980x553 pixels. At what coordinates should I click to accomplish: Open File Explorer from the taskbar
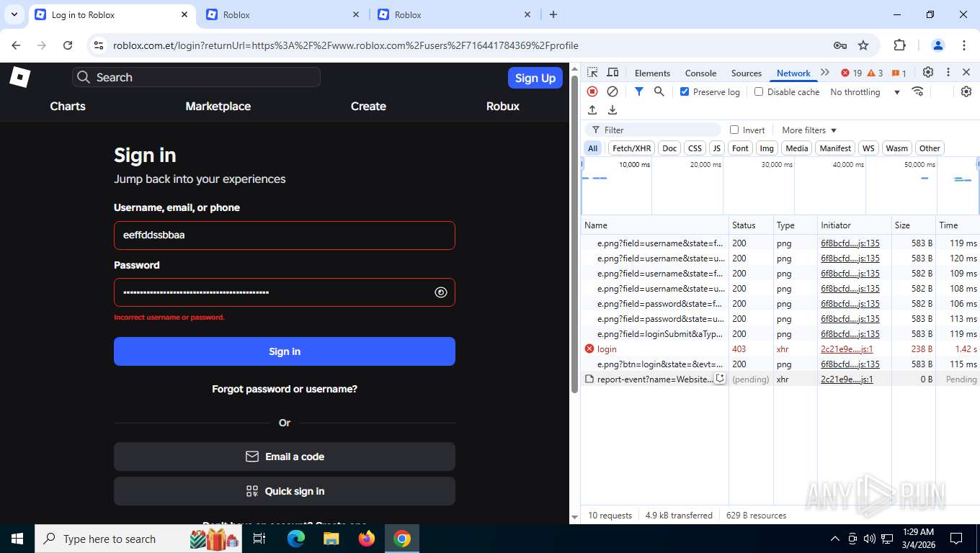tap(331, 539)
